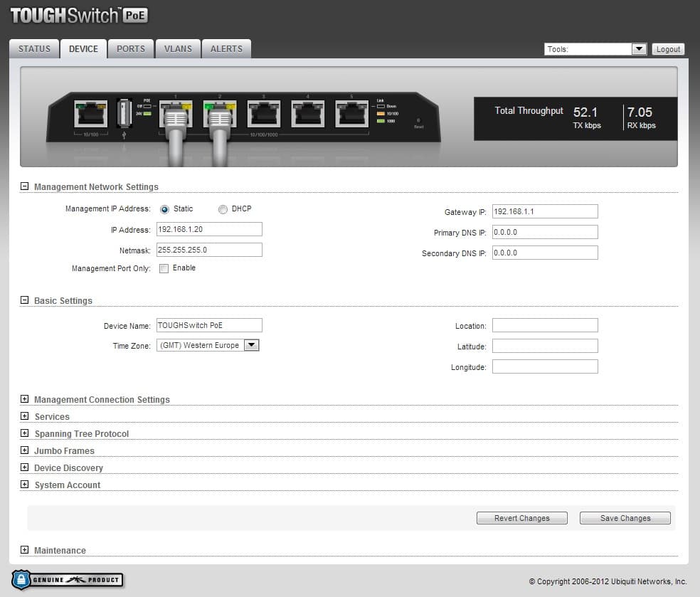Open the Time Zone dropdown
This screenshot has height=597, width=700.
coord(208,345)
